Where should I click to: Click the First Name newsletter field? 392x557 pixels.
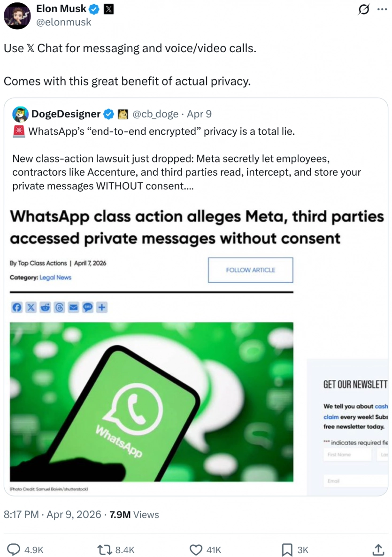[347, 455]
